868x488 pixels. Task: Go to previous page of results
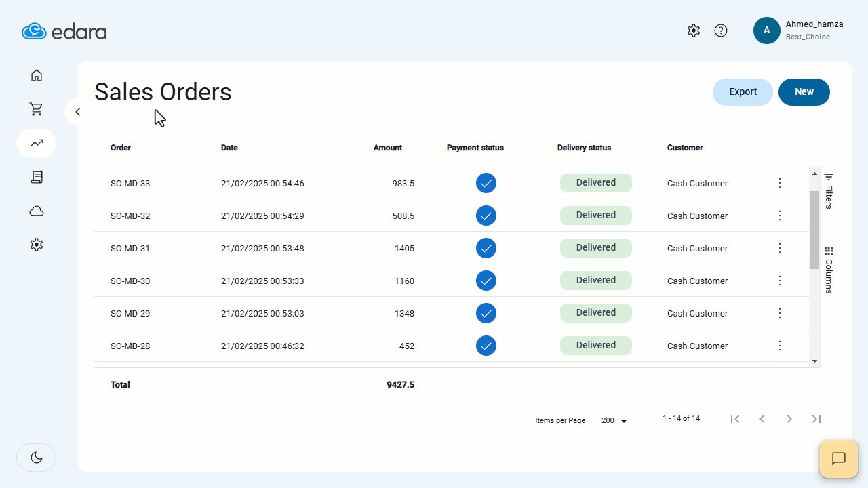pyautogui.click(x=762, y=419)
